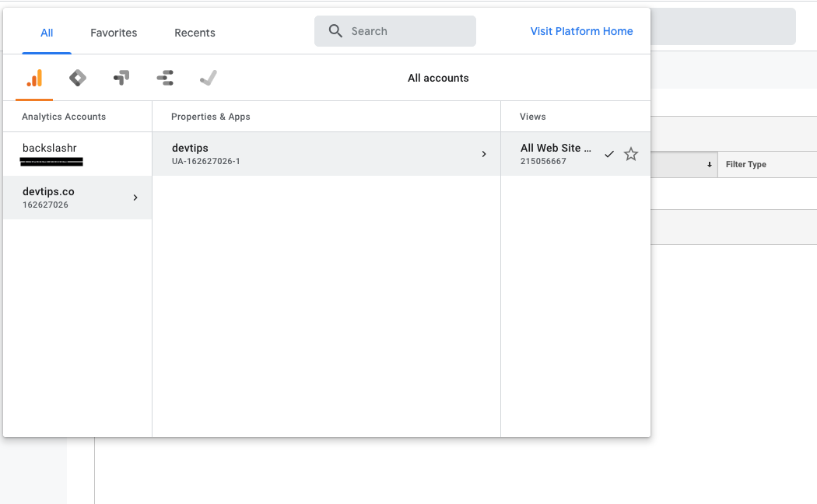Click the account ID 162627026

coord(45,205)
